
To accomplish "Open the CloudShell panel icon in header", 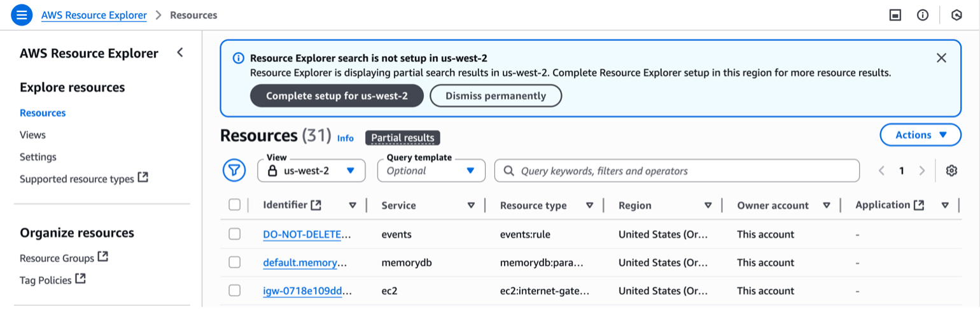I will 895,15.
